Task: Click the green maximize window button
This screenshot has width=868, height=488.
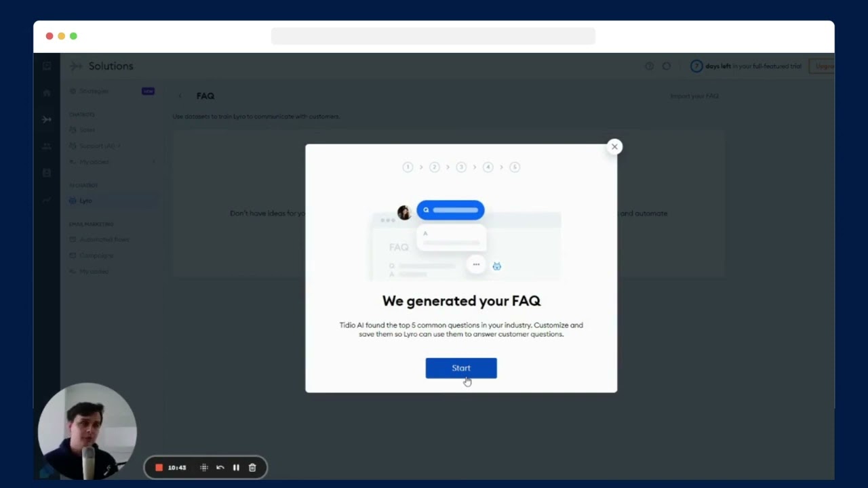Action: click(73, 36)
